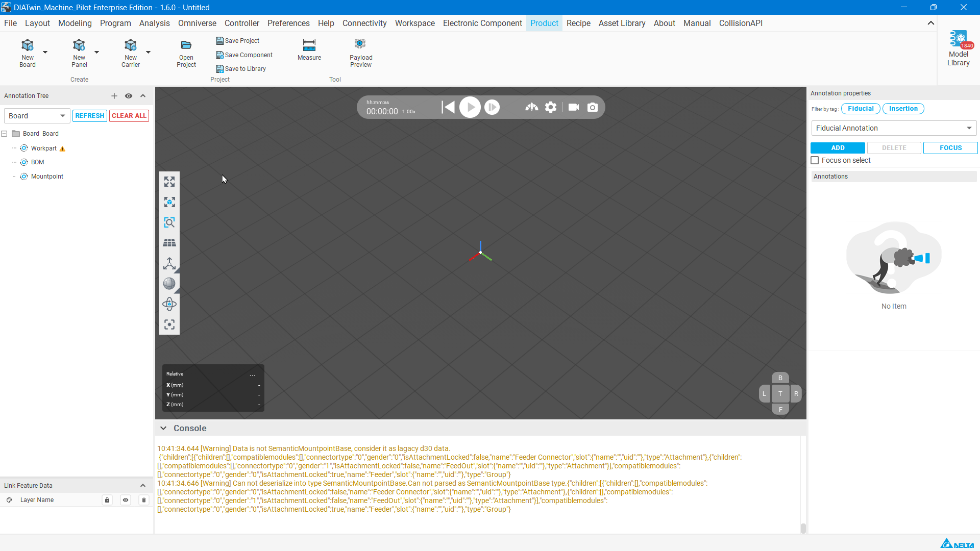Open simulation settings gear
Image resolution: width=980 pixels, height=551 pixels.
tap(551, 107)
